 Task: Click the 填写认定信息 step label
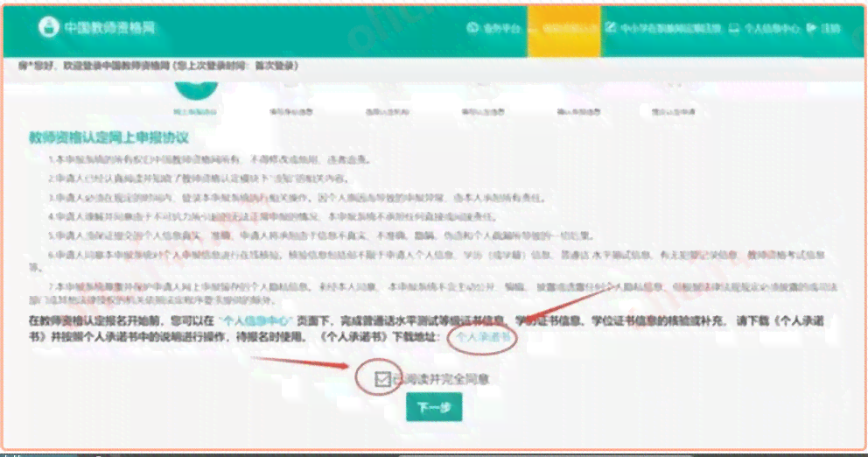(483, 112)
